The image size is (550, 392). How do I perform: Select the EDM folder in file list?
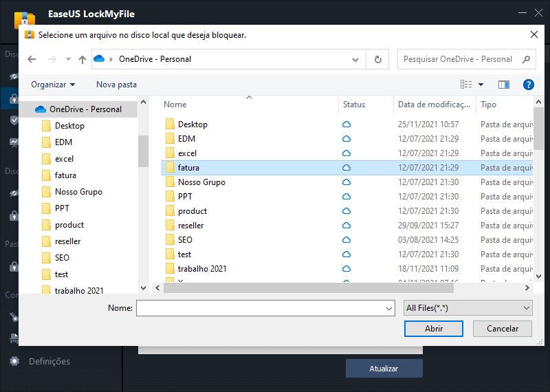point(186,139)
